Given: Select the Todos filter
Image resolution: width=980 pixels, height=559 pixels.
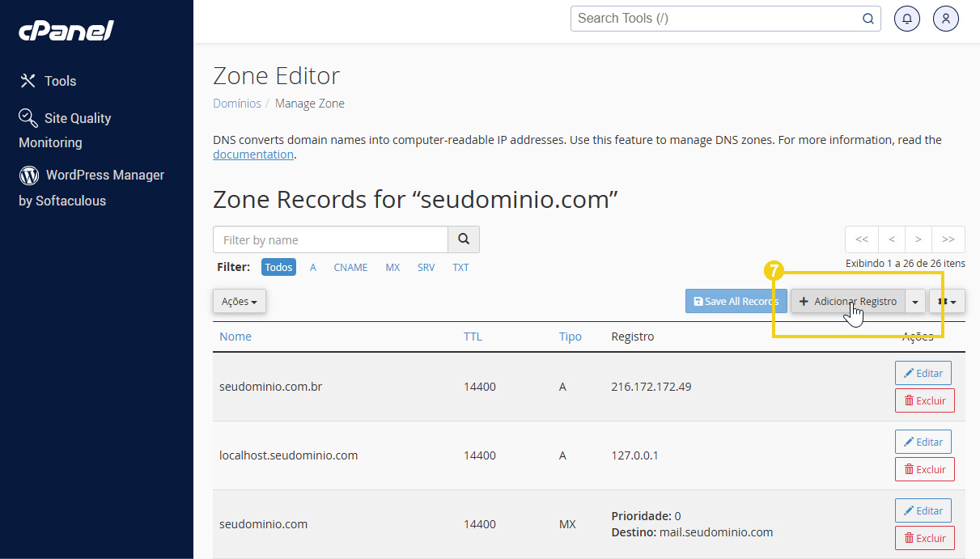Looking at the screenshot, I should coord(278,267).
